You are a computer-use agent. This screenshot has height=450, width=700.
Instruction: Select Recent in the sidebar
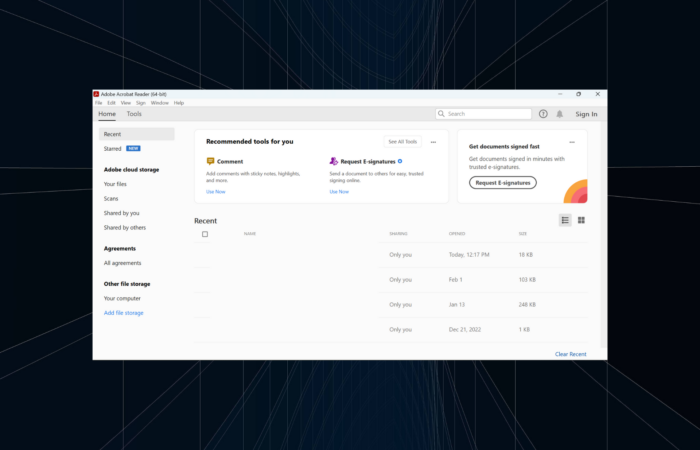(x=137, y=134)
